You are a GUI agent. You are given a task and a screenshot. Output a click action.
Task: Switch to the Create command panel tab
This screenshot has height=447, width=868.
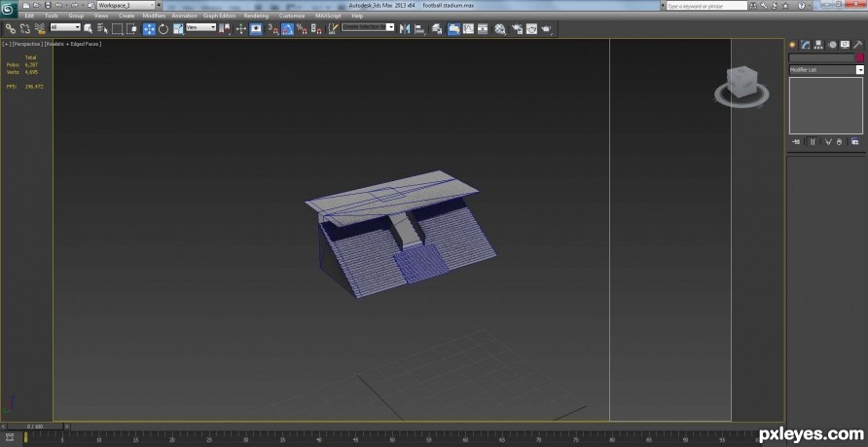(793, 45)
